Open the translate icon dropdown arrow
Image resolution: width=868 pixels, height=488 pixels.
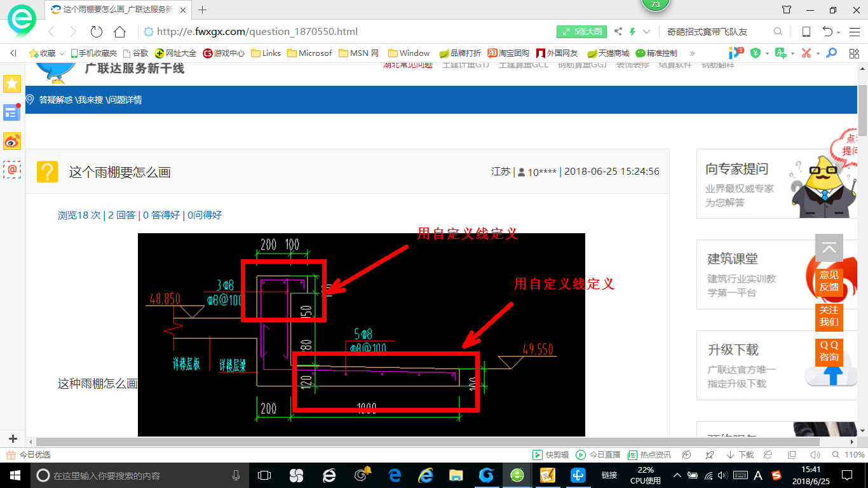tap(792, 54)
